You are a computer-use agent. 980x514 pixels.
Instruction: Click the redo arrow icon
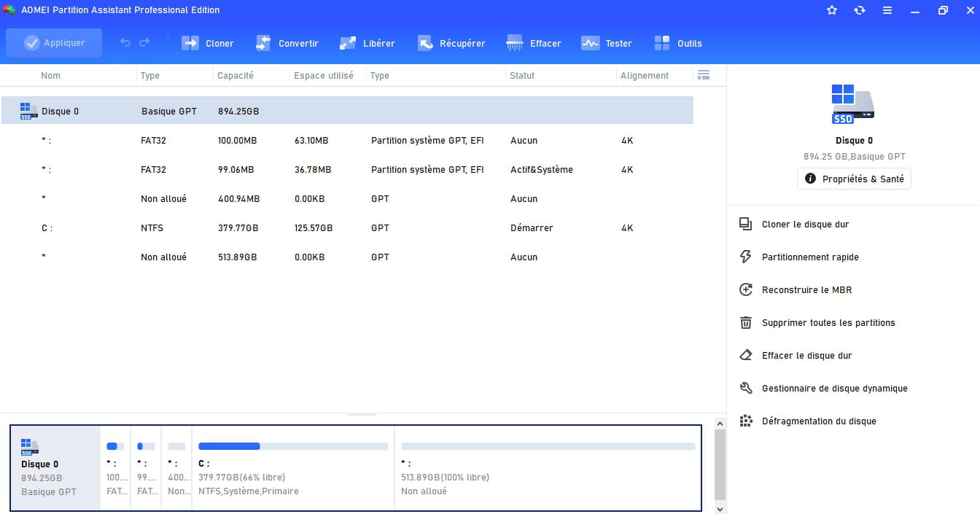144,43
